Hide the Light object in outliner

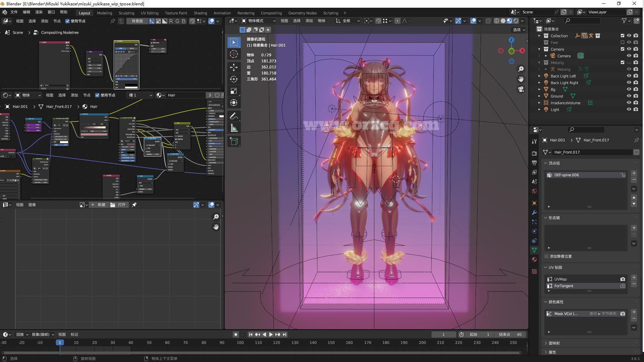629,110
